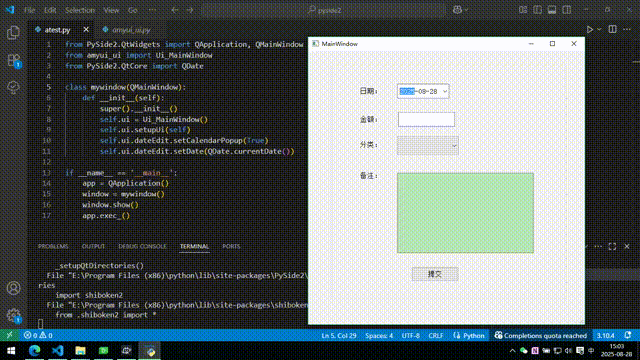Click Ln 5, Col 29 in status bar
Screen dimensions: 640x360
[338, 335]
